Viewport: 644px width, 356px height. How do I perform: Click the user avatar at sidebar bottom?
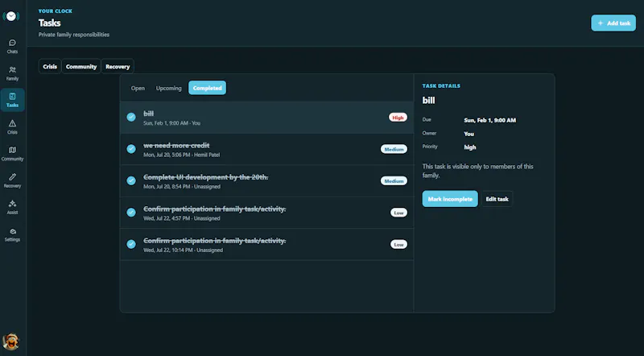(x=10, y=342)
